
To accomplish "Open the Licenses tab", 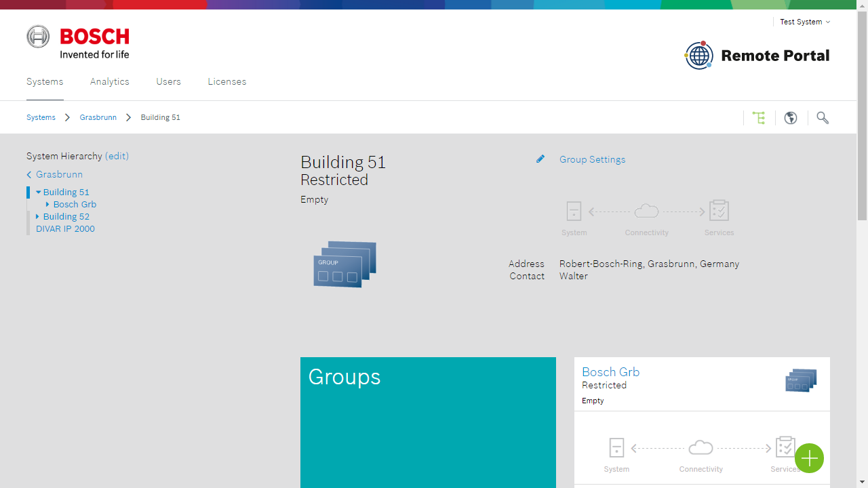I will [x=227, y=81].
